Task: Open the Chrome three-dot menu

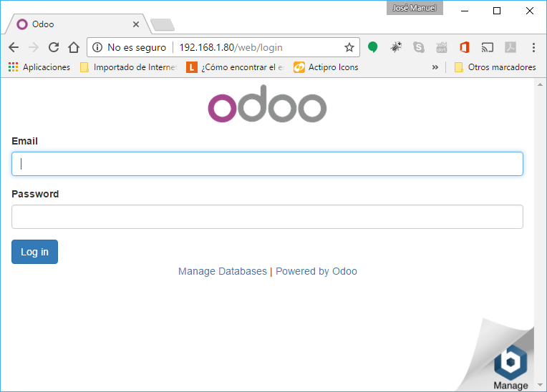Action: [x=533, y=48]
